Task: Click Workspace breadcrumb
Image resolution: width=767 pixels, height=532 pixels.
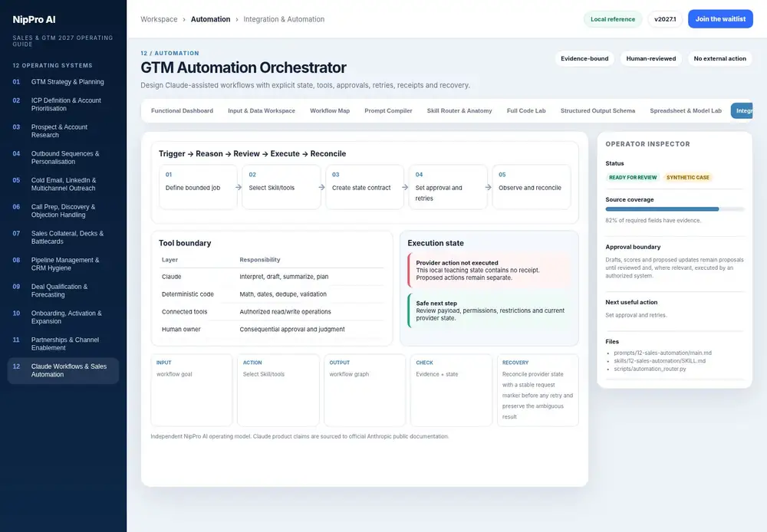Action: point(159,19)
